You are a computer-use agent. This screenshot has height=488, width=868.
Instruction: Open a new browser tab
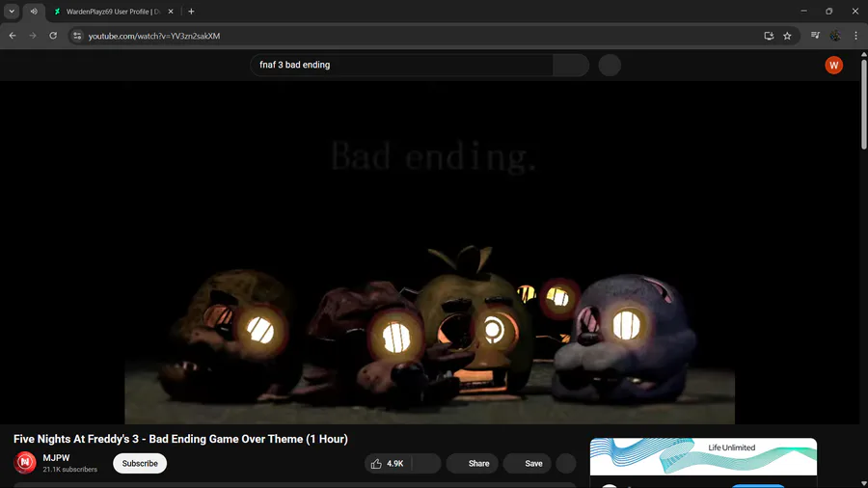pyautogui.click(x=191, y=11)
